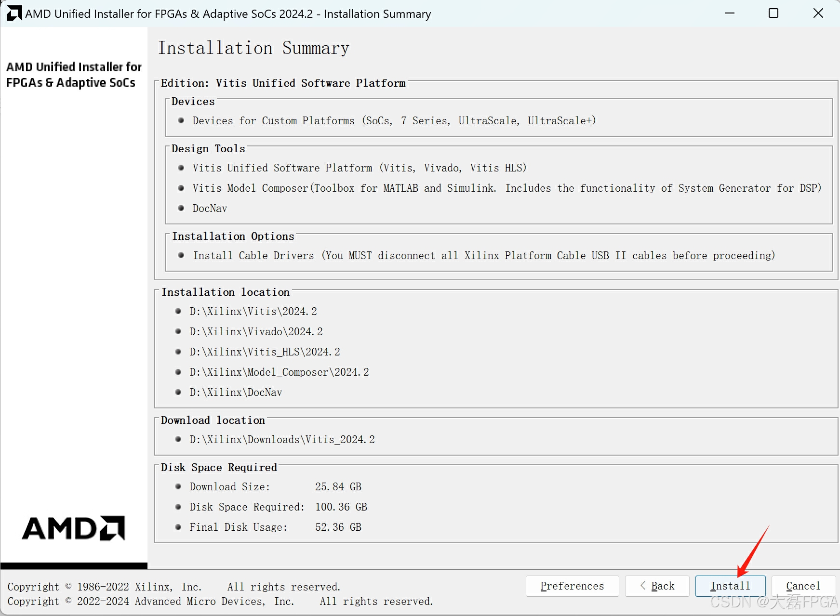Click the AMD logo in sidebar

[74, 528]
